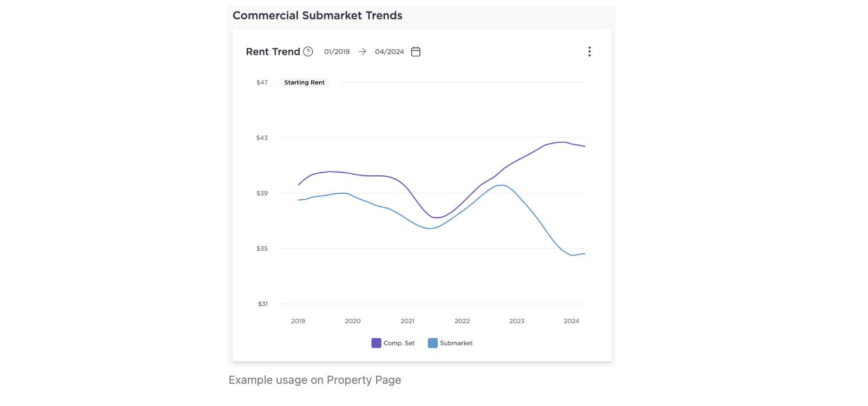Click the arrow between the date range
This screenshot has width=868, height=406.
(363, 51)
